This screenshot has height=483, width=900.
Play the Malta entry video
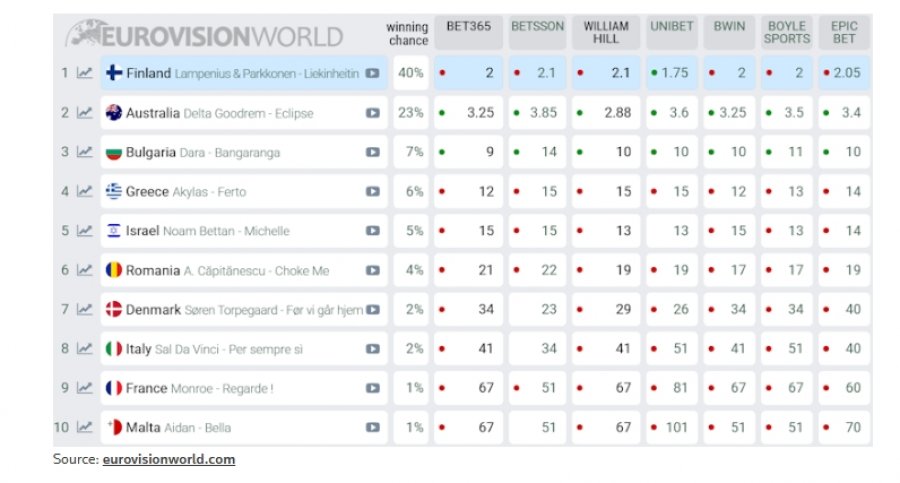pos(373,427)
